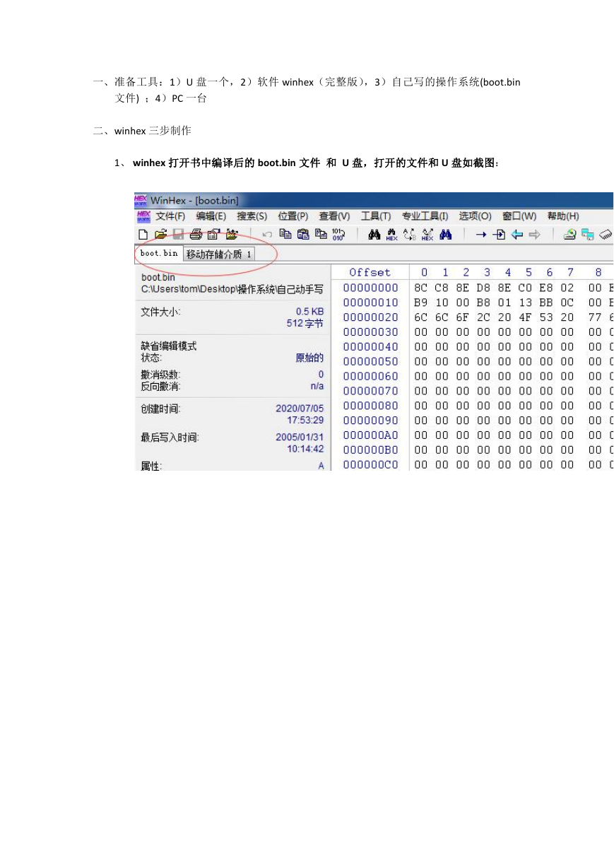Screen dimensions: 614x868
Task: Click the grey Forward arrow icon
Action: coord(535,235)
